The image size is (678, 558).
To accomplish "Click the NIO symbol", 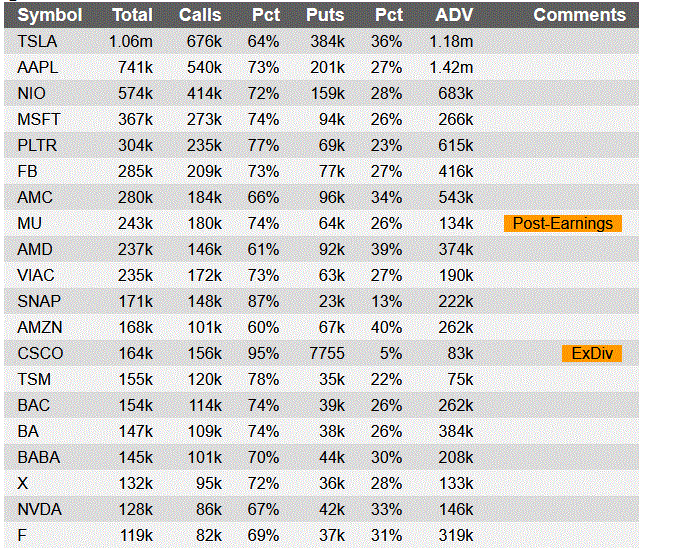I will click(x=32, y=93).
